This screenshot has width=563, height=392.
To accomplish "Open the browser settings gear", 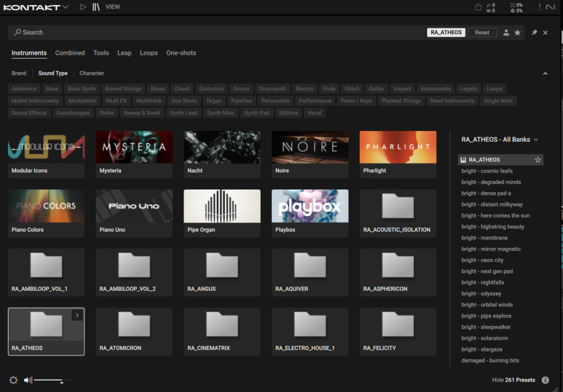I will [x=14, y=380].
